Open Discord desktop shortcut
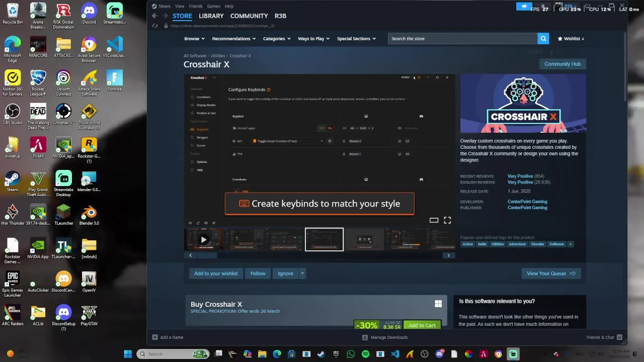The width and height of the screenshot is (644, 362). 89,14
